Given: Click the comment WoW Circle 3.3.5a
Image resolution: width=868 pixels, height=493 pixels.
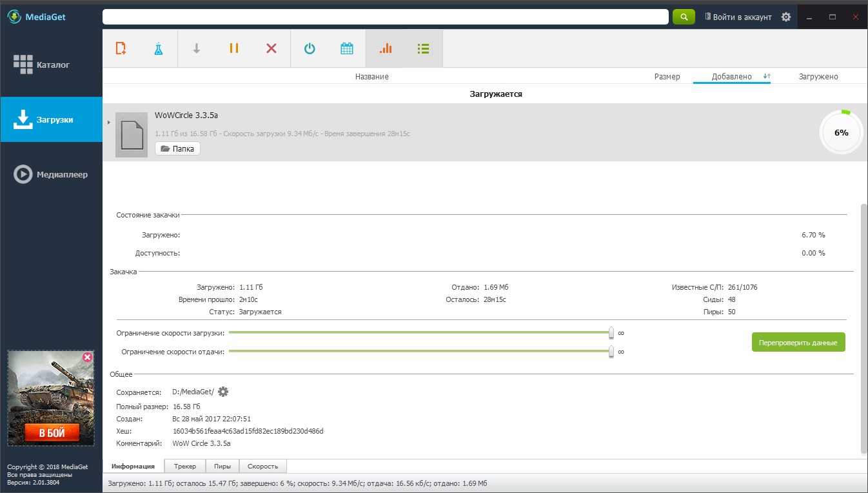Looking at the screenshot, I should pos(202,443).
